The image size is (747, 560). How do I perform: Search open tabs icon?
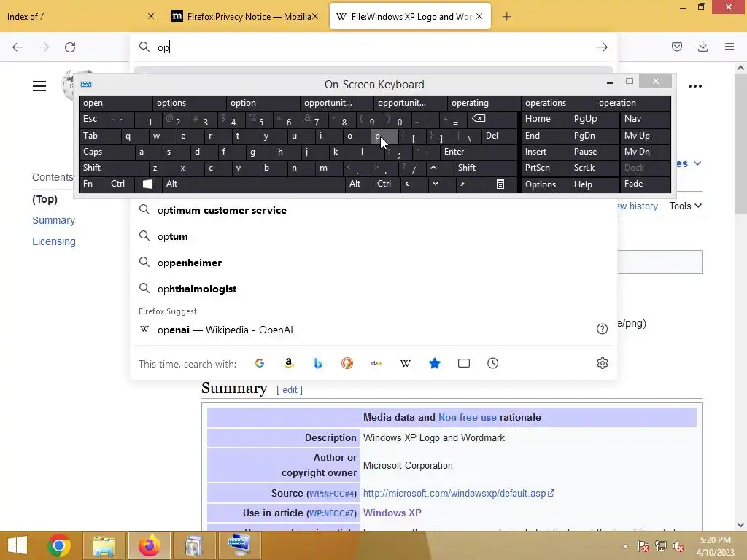coord(463,363)
